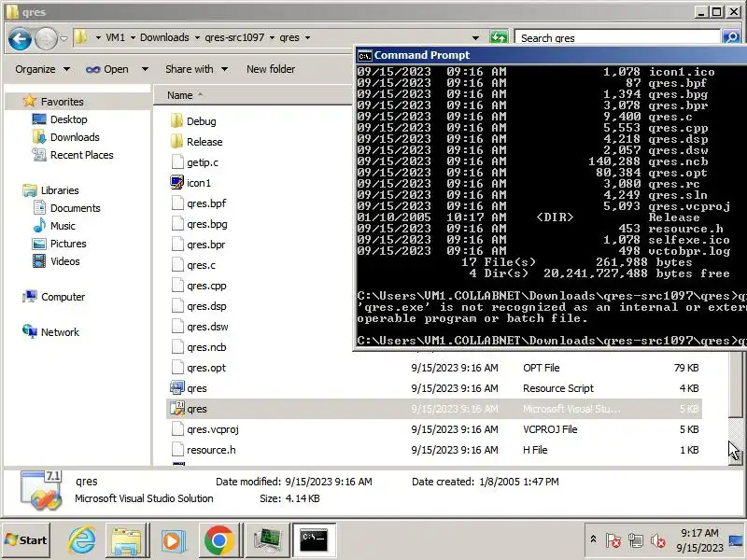Click the file list scrollbar down arrow
The image size is (747, 560).
[736, 458]
